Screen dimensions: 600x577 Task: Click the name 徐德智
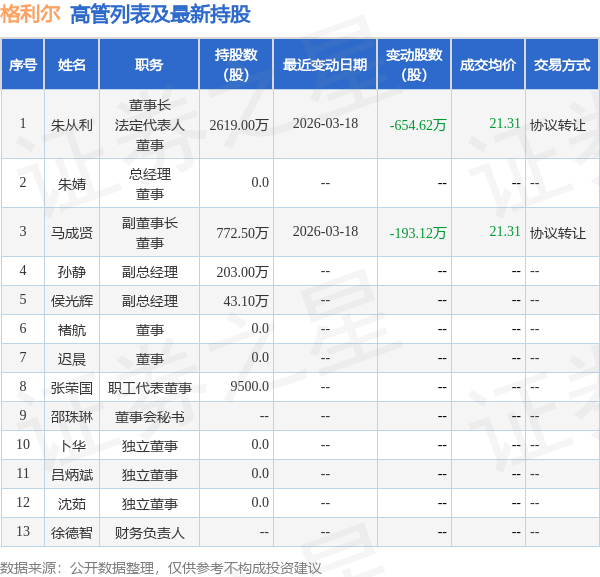click(72, 533)
